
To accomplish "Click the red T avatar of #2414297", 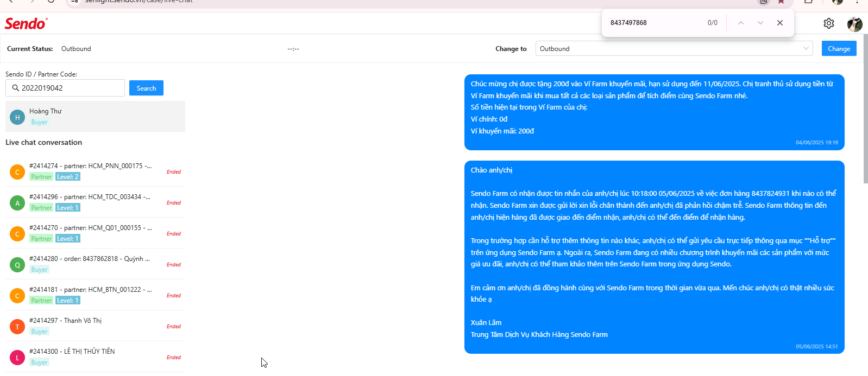I will pos(17,327).
